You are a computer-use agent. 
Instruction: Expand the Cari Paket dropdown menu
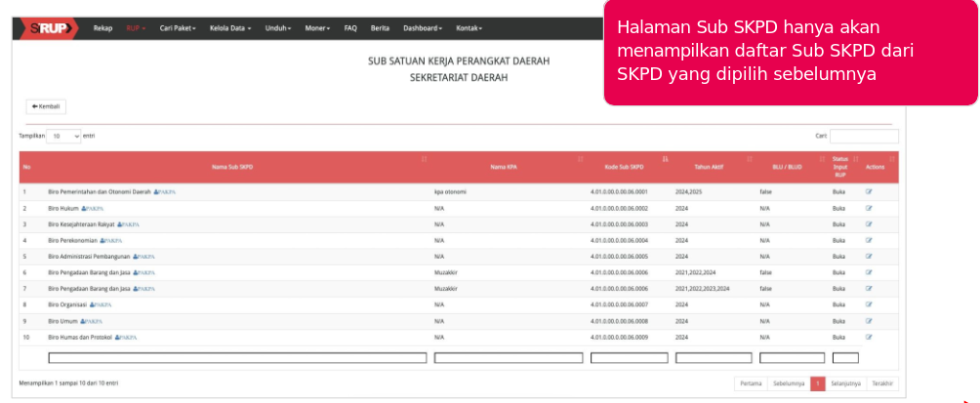pyautogui.click(x=178, y=28)
